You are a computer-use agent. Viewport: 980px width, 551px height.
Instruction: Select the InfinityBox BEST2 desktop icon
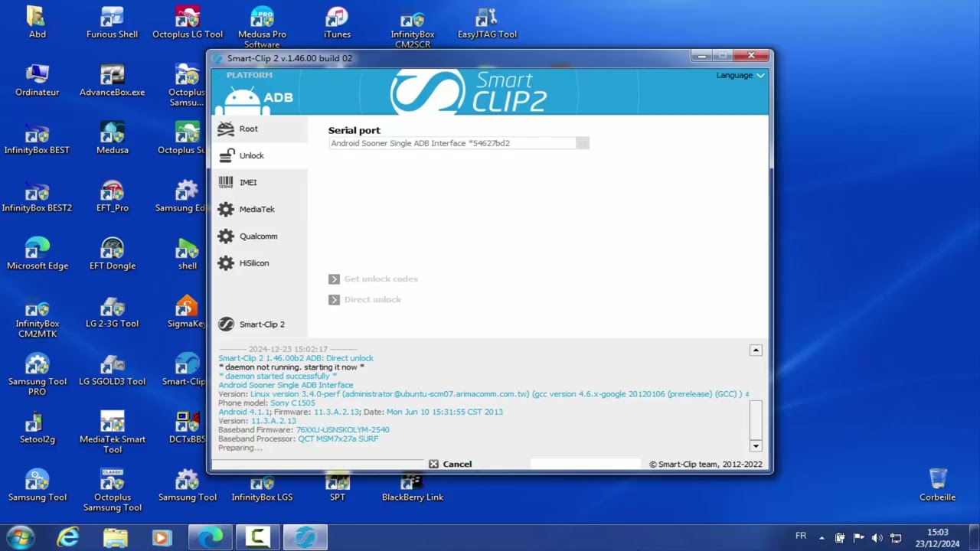click(x=37, y=196)
